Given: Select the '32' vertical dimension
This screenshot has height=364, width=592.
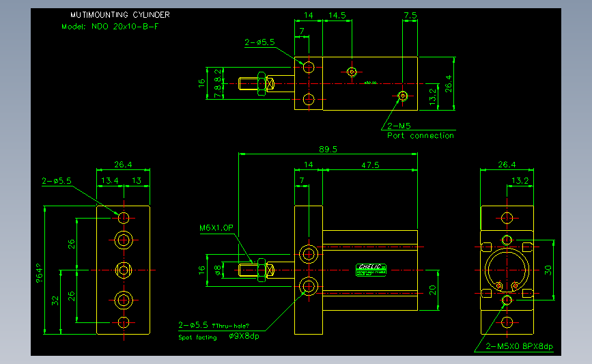Looking at the screenshot, I should click(55, 301).
